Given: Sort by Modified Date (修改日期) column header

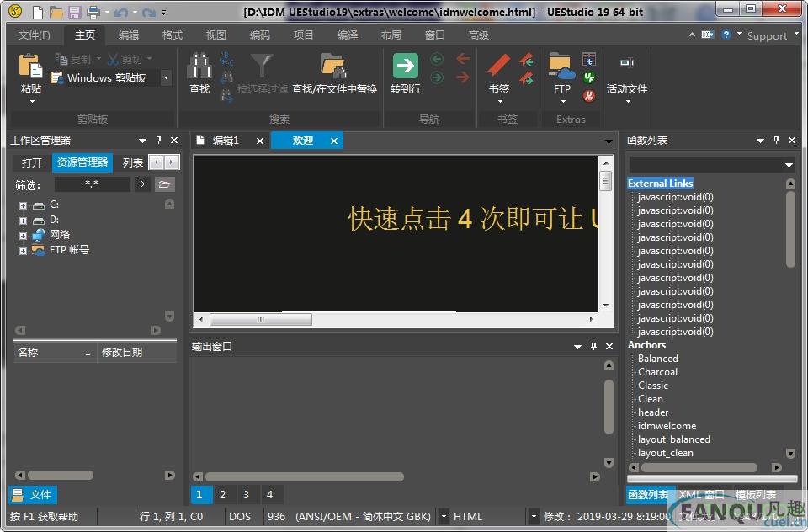Looking at the screenshot, I should point(136,352).
